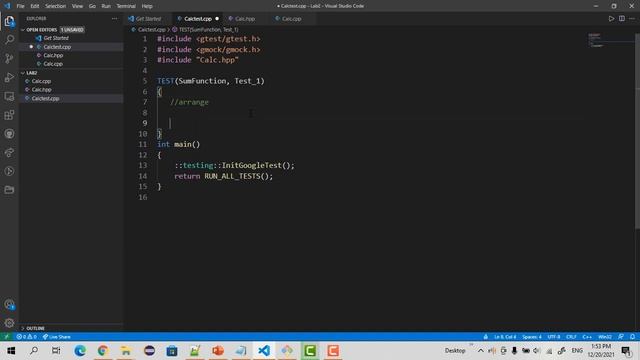
Task: Switch to the Calc.cpp editor tab
Action: [291, 19]
